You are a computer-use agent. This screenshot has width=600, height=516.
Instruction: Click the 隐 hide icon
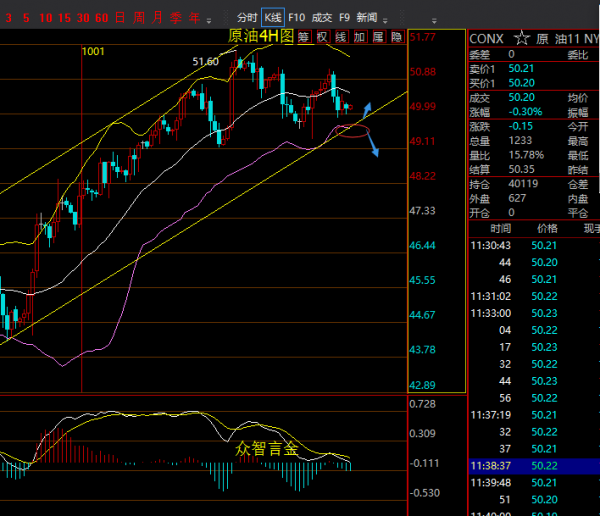[x=397, y=37]
